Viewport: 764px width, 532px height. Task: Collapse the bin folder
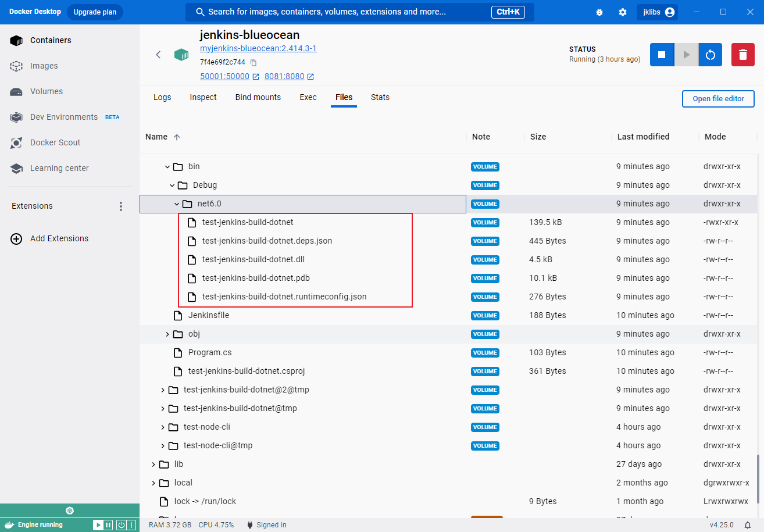coord(167,167)
